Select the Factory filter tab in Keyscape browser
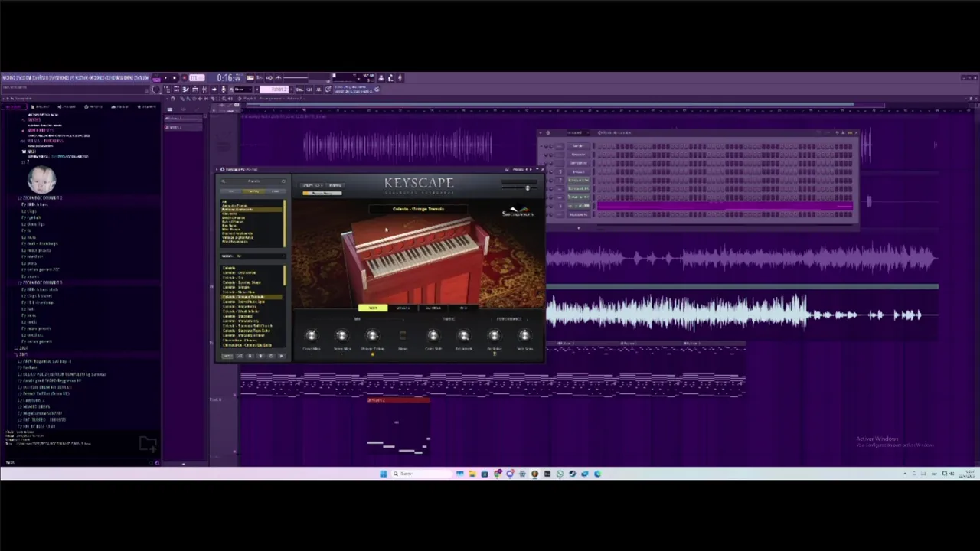This screenshot has width=980, height=551. pos(253,191)
